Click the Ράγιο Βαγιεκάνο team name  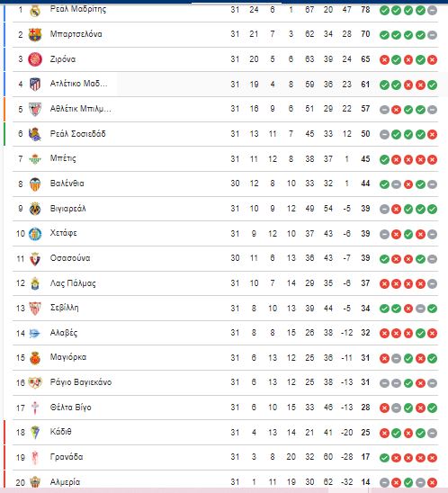(81, 382)
